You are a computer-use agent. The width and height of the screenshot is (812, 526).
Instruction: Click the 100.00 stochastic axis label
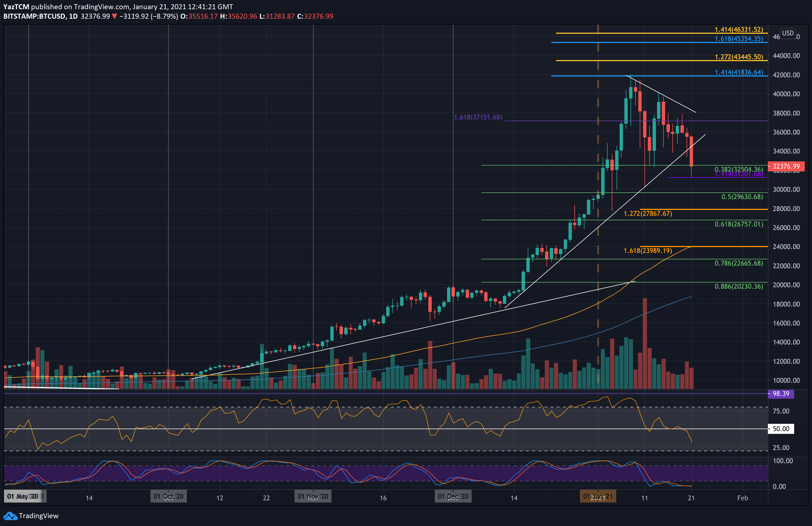pyautogui.click(x=783, y=461)
